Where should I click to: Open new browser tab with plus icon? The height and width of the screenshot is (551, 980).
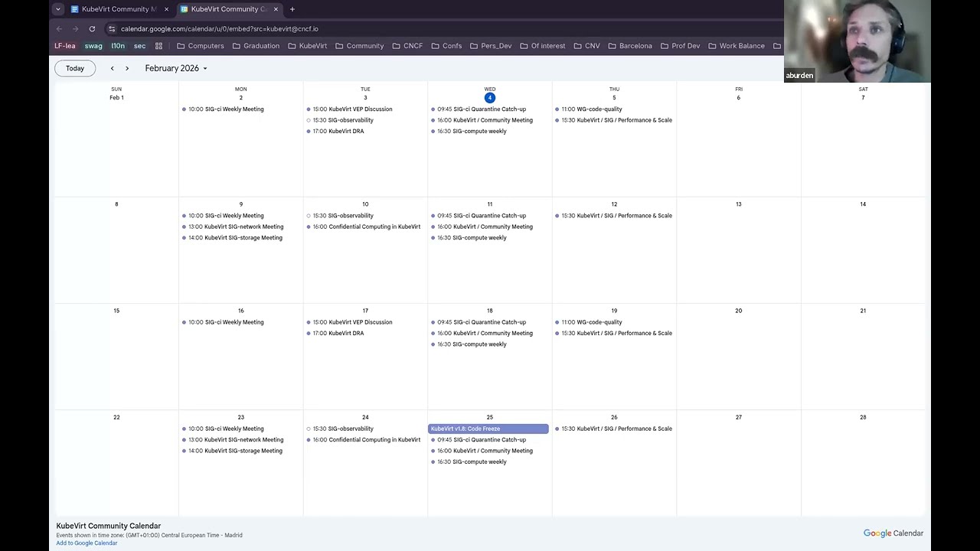click(x=292, y=9)
